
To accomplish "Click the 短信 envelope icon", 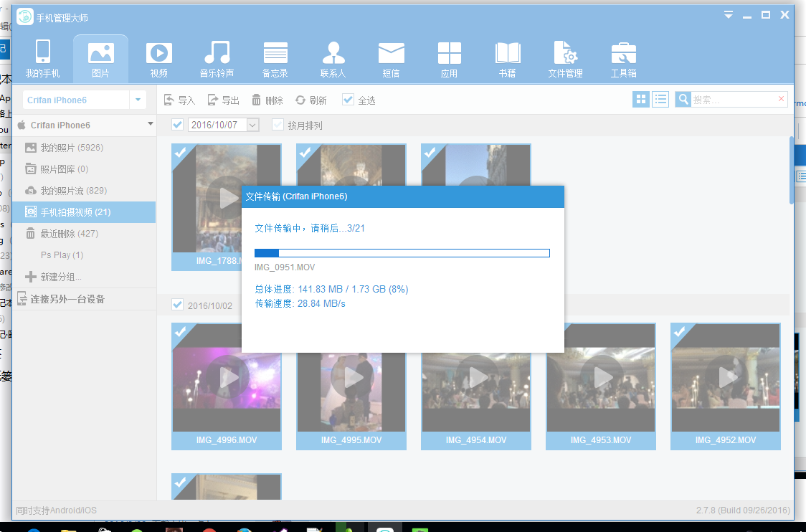I will tap(392, 53).
